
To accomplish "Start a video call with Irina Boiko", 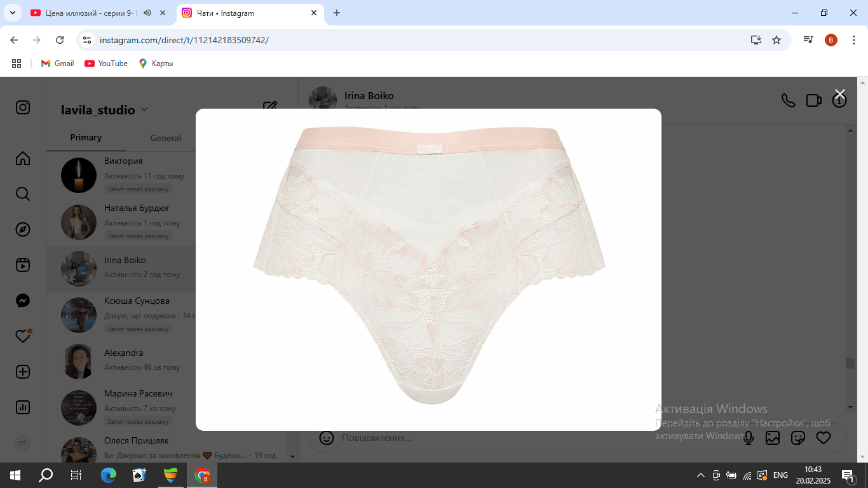I will point(814,100).
